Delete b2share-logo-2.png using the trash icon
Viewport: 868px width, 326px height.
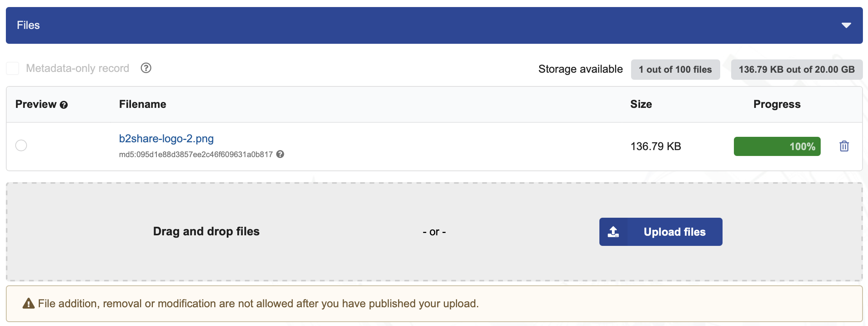(844, 146)
